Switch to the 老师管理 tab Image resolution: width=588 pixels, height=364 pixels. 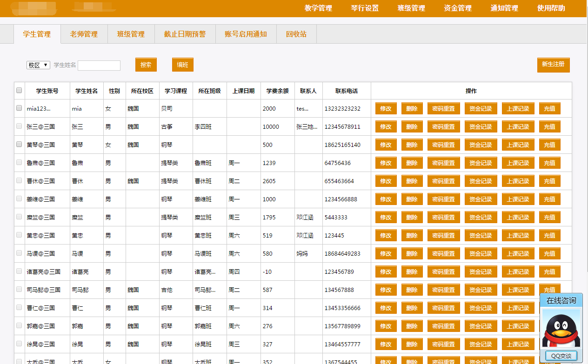coord(84,34)
